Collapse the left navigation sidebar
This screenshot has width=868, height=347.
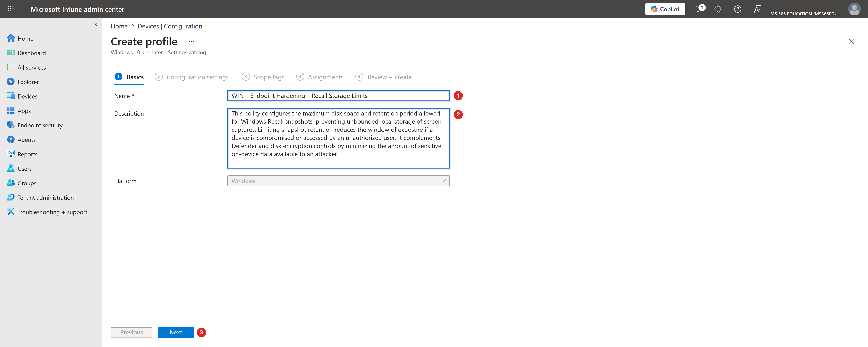95,24
